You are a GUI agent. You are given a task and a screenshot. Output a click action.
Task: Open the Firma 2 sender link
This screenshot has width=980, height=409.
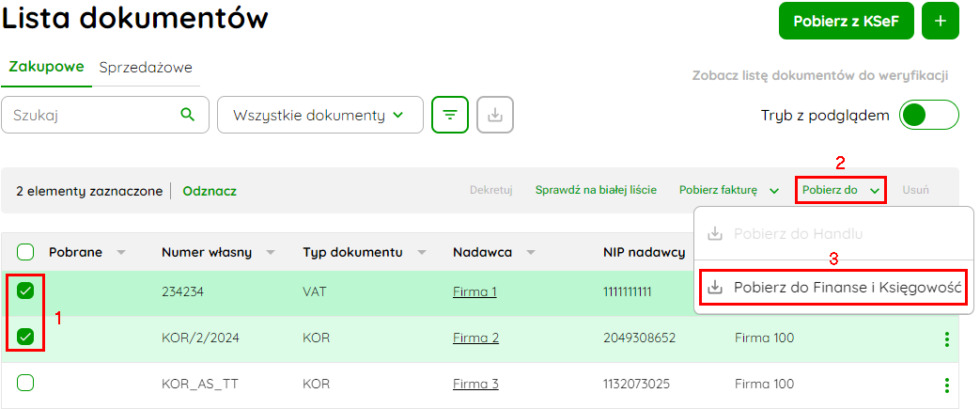(x=475, y=338)
